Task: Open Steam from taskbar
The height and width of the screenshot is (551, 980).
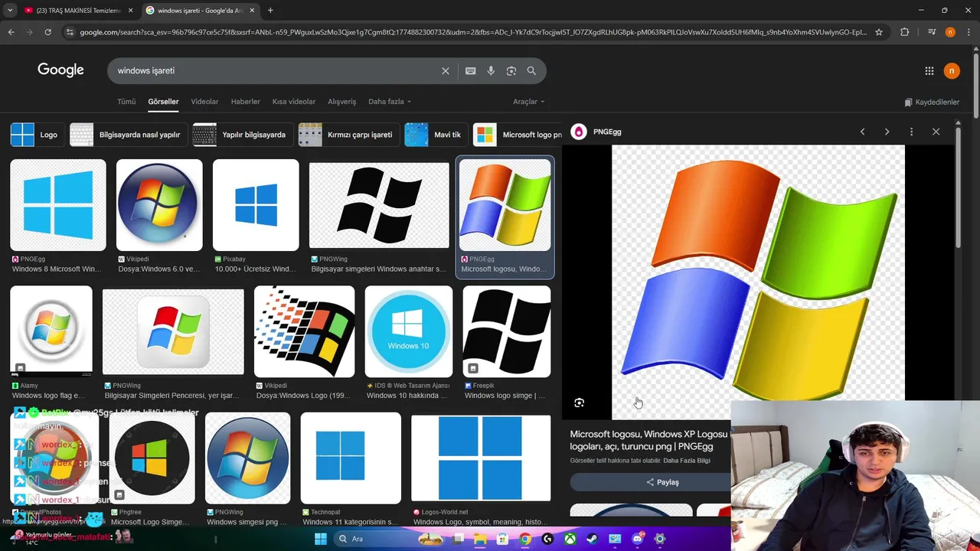Action: pyautogui.click(x=593, y=539)
